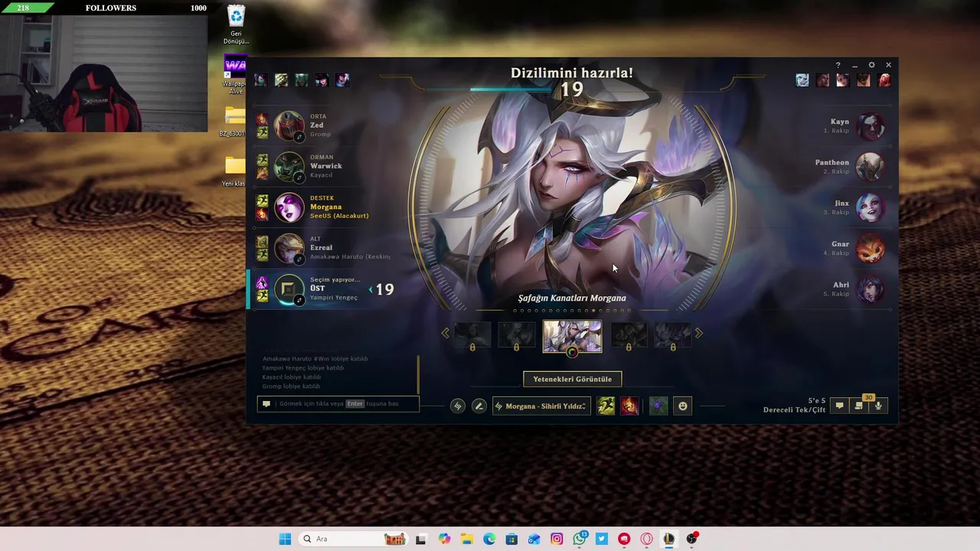The image size is (980, 551).
Task: Click the taskbar search box Ara
Action: [x=352, y=539]
